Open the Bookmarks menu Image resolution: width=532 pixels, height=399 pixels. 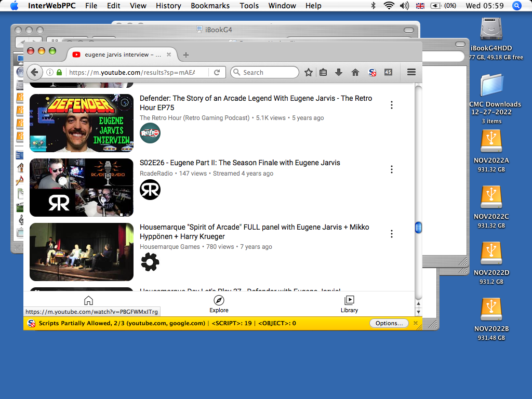(210, 6)
